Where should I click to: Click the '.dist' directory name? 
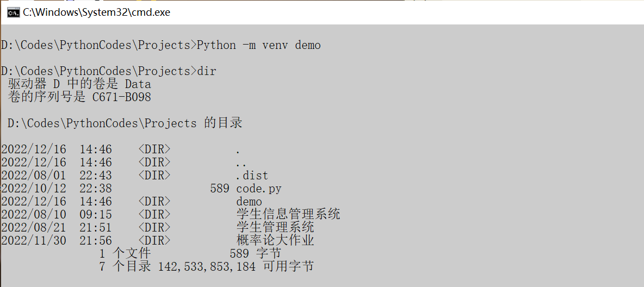point(252,176)
